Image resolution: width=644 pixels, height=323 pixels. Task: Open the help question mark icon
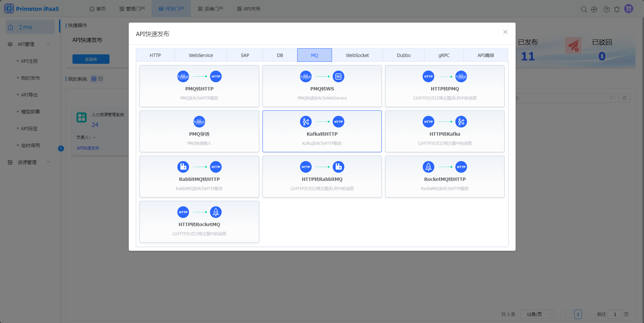tap(606, 9)
